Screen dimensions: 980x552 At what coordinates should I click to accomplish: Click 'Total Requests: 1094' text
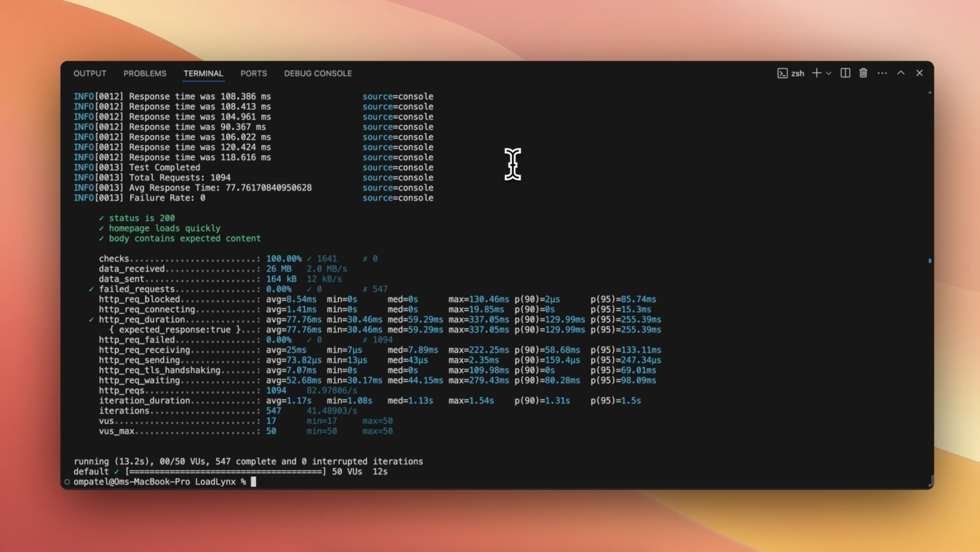(x=180, y=177)
